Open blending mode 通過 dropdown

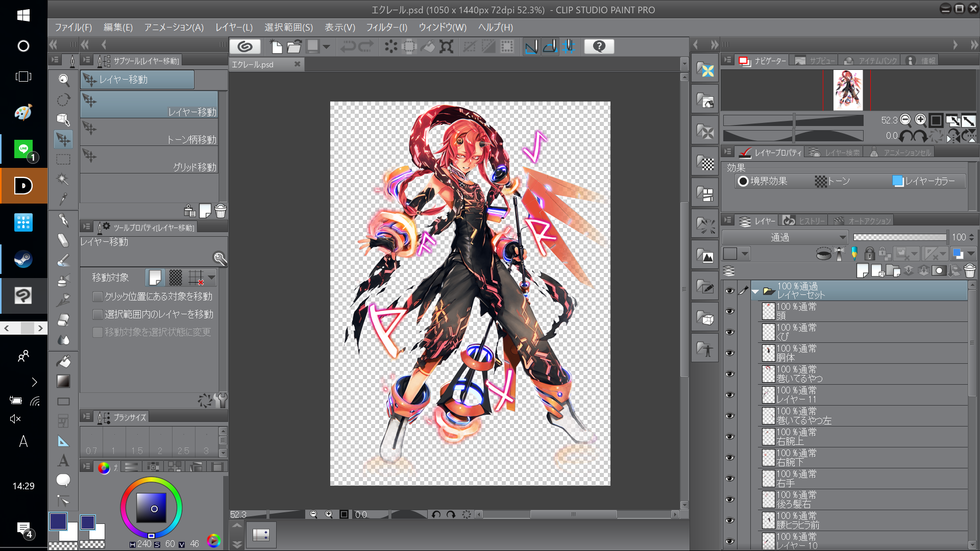(x=785, y=237)
